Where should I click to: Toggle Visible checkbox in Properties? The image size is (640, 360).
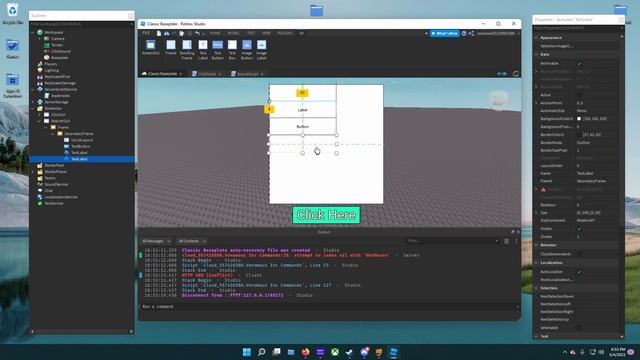pyautogui.click(x=579, y=229)
